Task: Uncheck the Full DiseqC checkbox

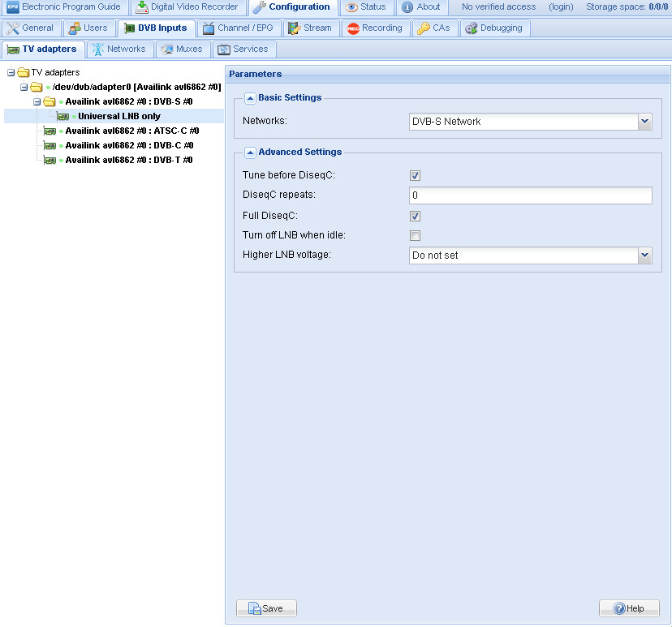Action: (415, 216)
